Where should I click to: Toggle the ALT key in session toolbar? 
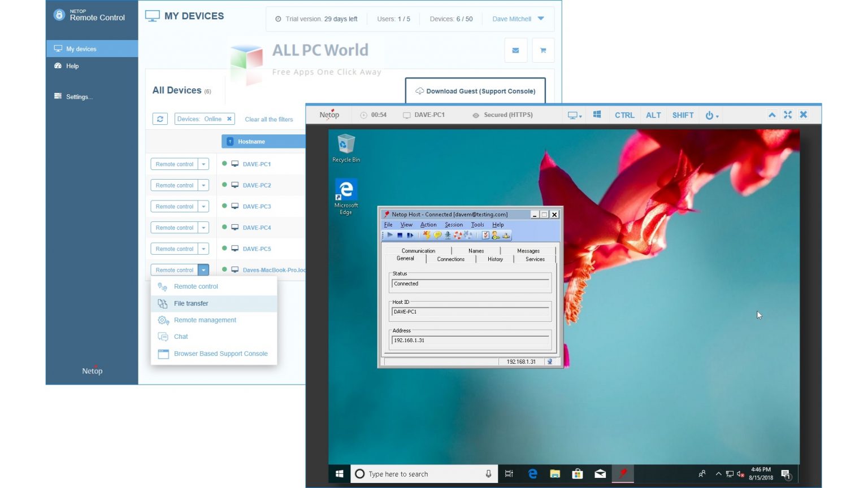tap(653, 115)
